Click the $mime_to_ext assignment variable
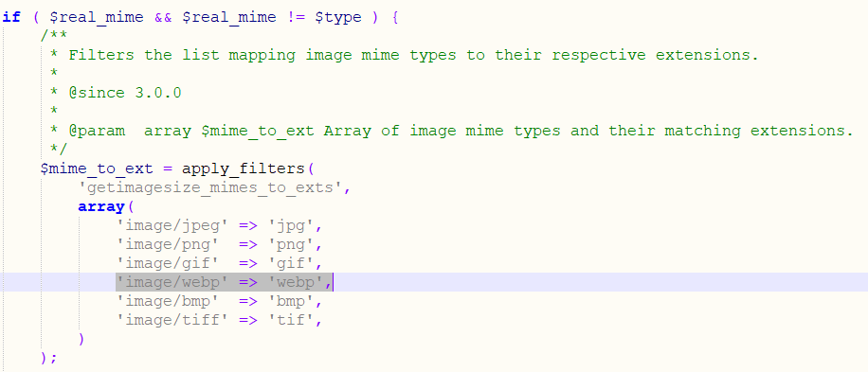Viewport: 868px width, 372px height. (x=97, y=168)
